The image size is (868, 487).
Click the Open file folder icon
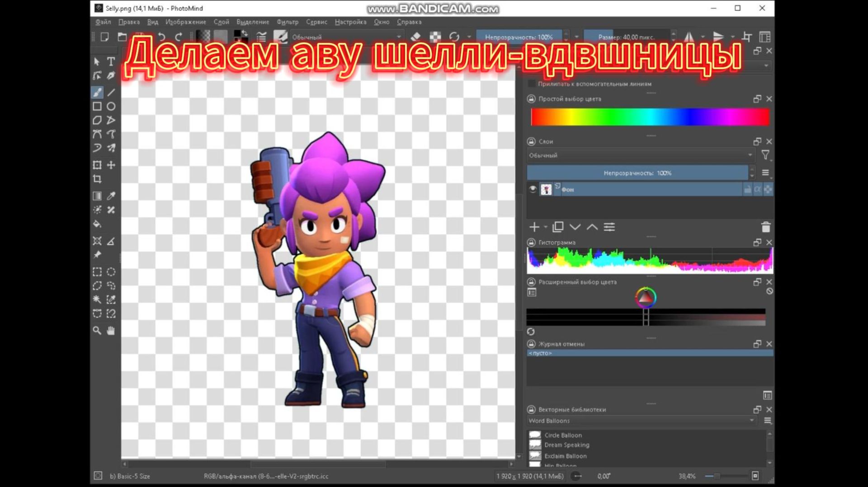122,37
